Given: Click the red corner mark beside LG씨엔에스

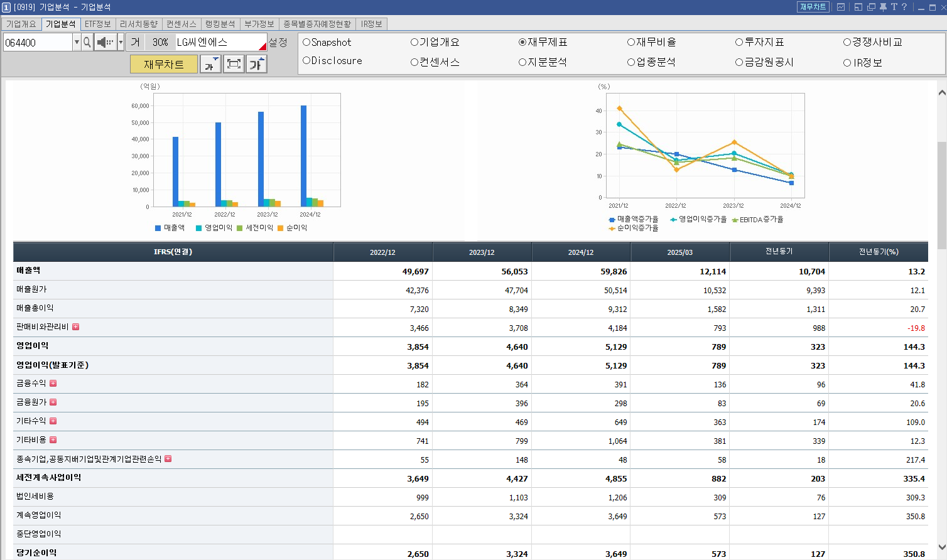Looking at the screenshot, I should pos(263,47).
